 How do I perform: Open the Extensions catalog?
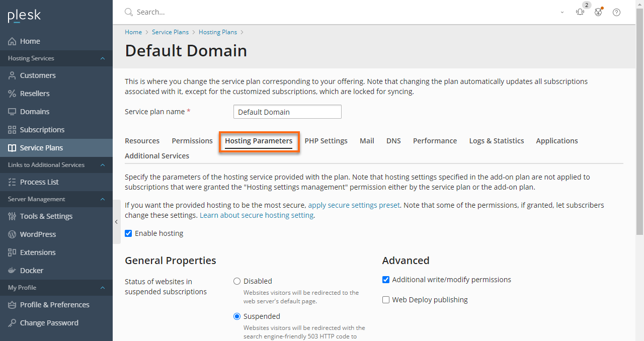[x=38, y=252]
